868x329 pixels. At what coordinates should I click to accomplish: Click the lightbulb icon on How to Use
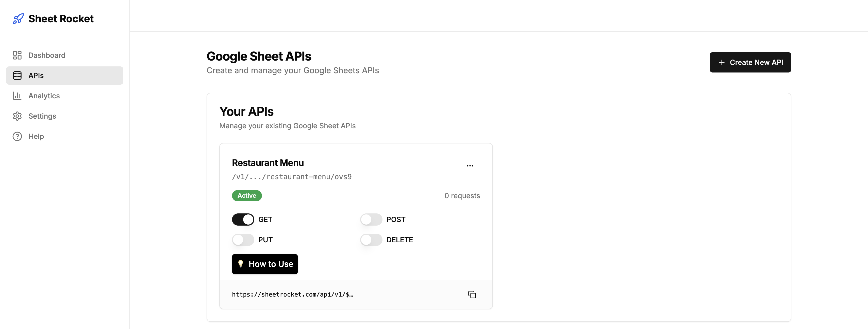pyautogui.click(x=240, y=264)
